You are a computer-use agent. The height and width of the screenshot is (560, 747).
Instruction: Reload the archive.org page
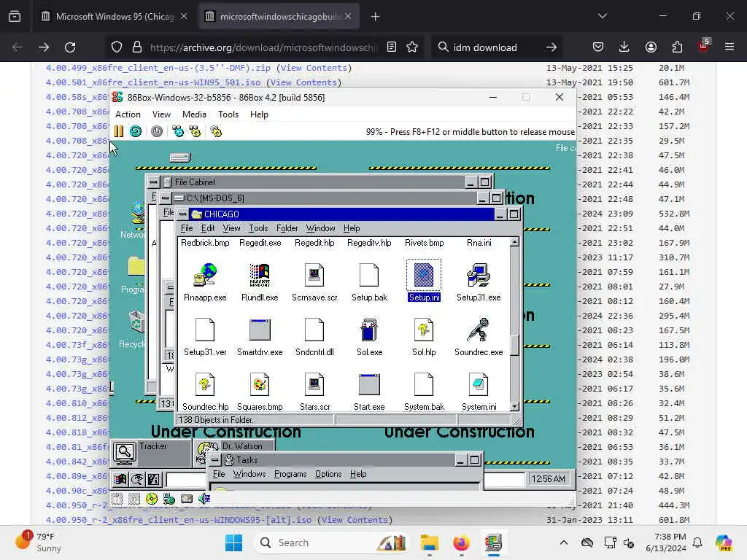[x=70, y=47]
